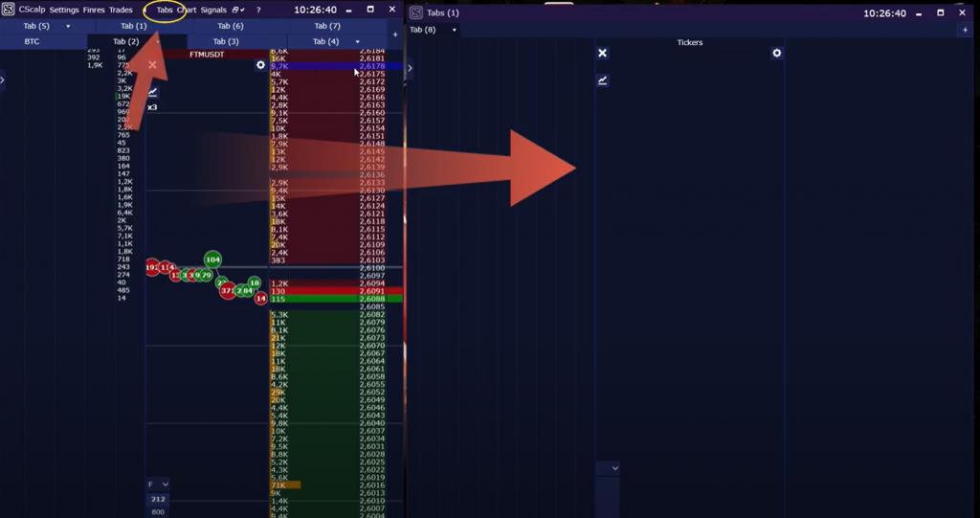Select the 212 working volume button
Viewport: 980px width, 518px height.
coord(158,499)
